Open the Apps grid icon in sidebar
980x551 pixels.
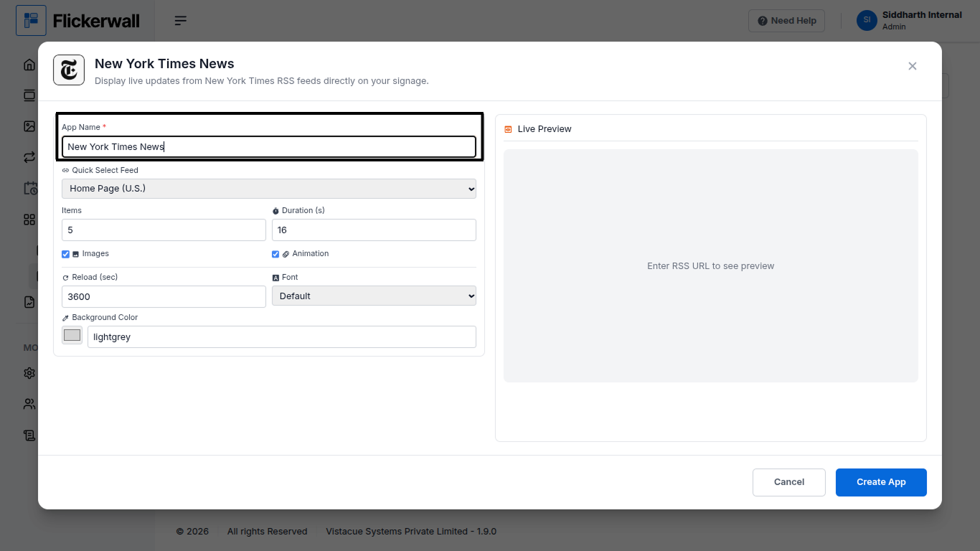(29, 220)
